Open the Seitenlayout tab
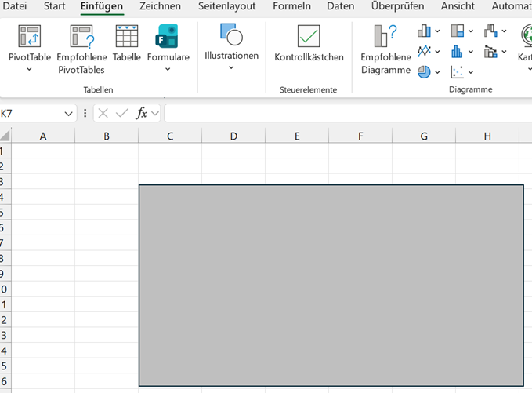 226,6
